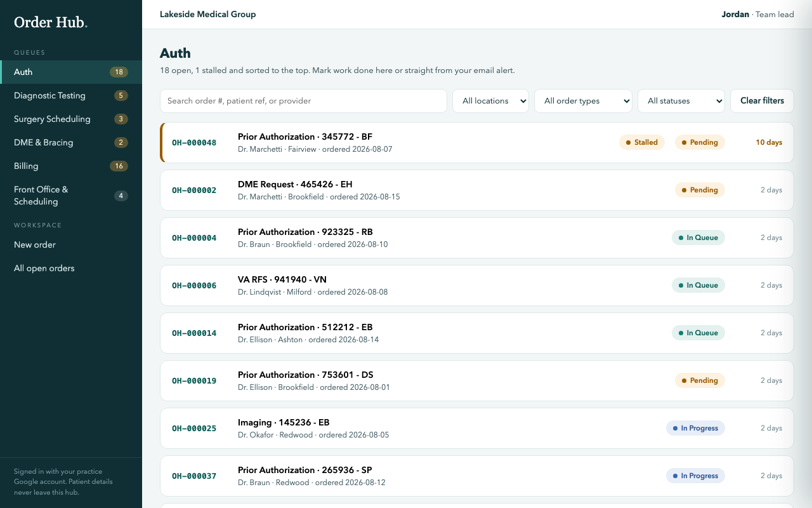This screenshot has width=812, height=508.
Task: View All open orders
Action: click(x=71, y=268)
